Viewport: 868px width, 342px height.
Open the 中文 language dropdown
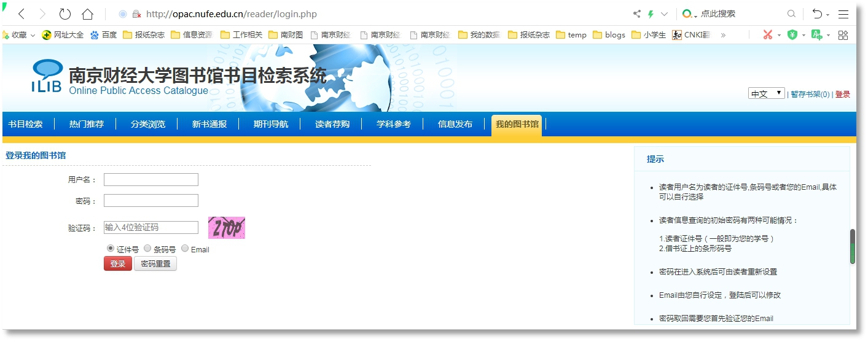(x=766, y=93)
